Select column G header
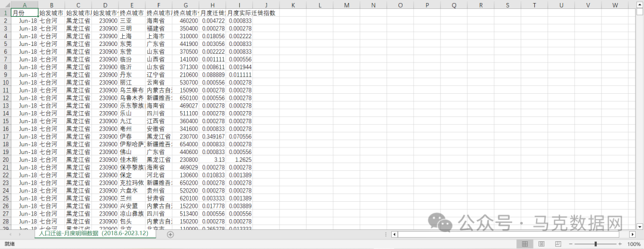644x249 pixels. (185, 5)
